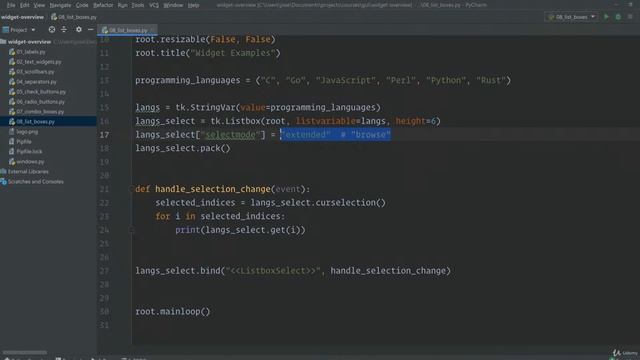The width and height of the screenshot is (640, 360).
Task: Open 02_text_widgets.py in the project tree
Action: [x=39, y=62]
